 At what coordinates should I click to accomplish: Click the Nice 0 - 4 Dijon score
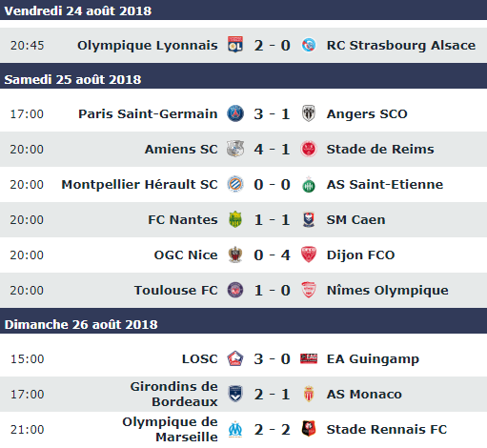[272, 255]
